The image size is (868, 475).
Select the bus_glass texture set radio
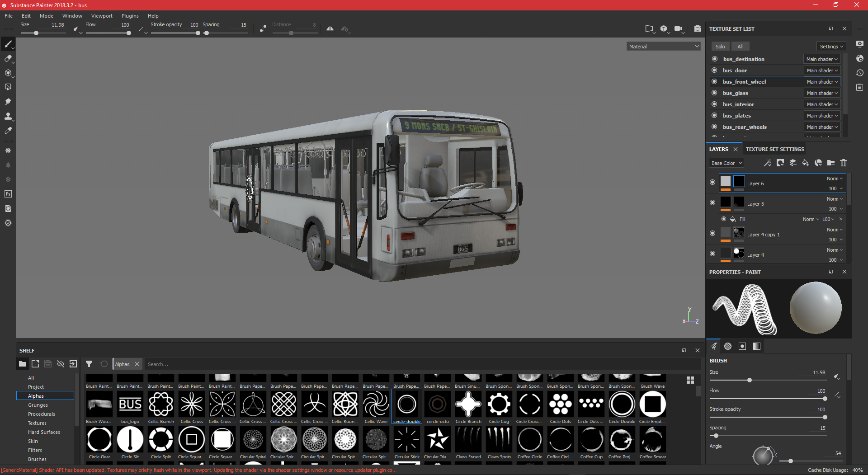[x=714, y=93]
